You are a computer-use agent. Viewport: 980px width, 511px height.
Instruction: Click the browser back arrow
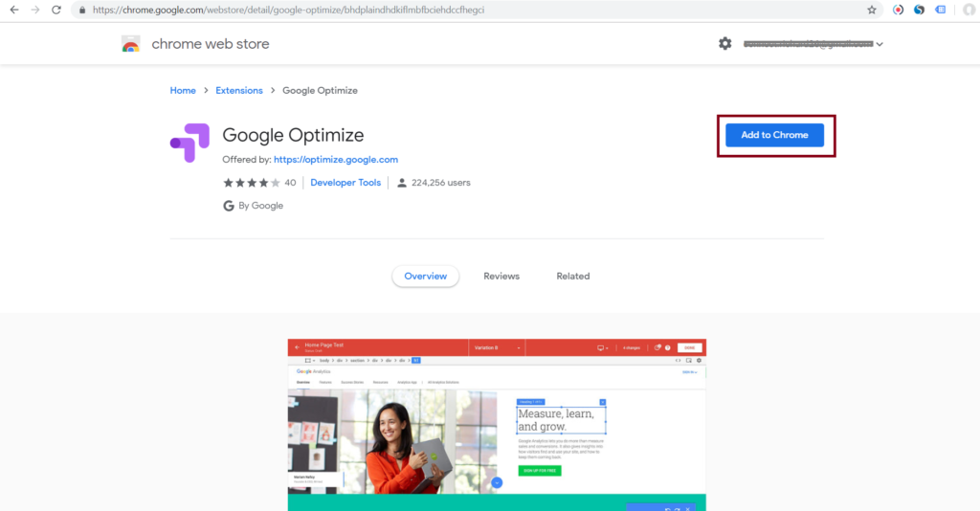coord(13,10)
